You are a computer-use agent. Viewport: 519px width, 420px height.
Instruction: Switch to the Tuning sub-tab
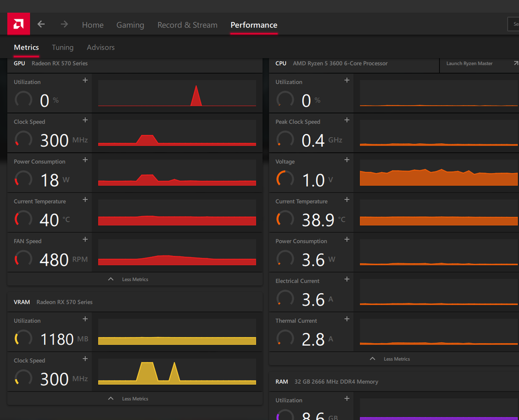tap(62, 47)
